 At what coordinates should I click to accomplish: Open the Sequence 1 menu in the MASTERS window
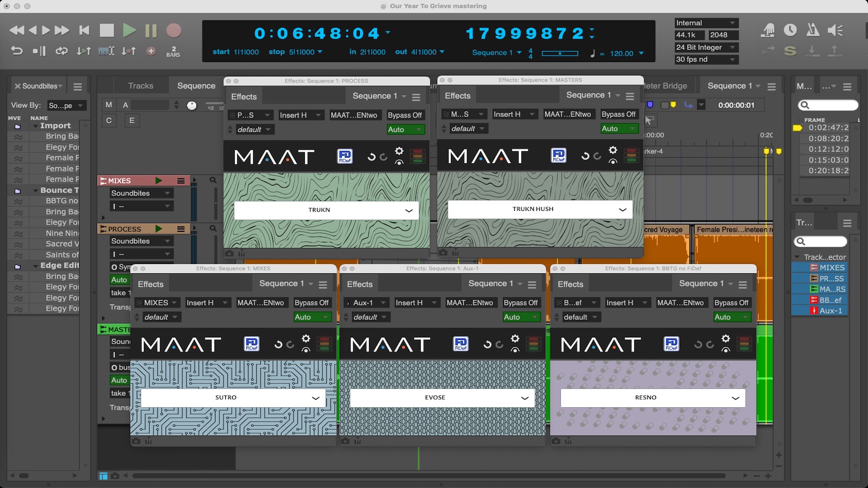(591, 95)
